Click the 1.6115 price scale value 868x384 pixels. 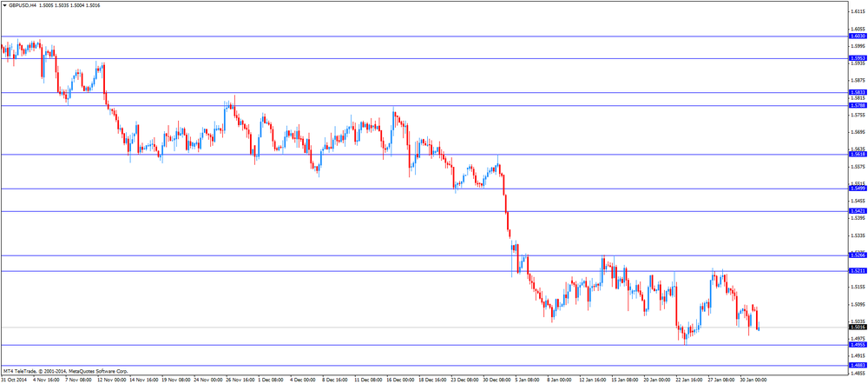[x=858, y=11]
